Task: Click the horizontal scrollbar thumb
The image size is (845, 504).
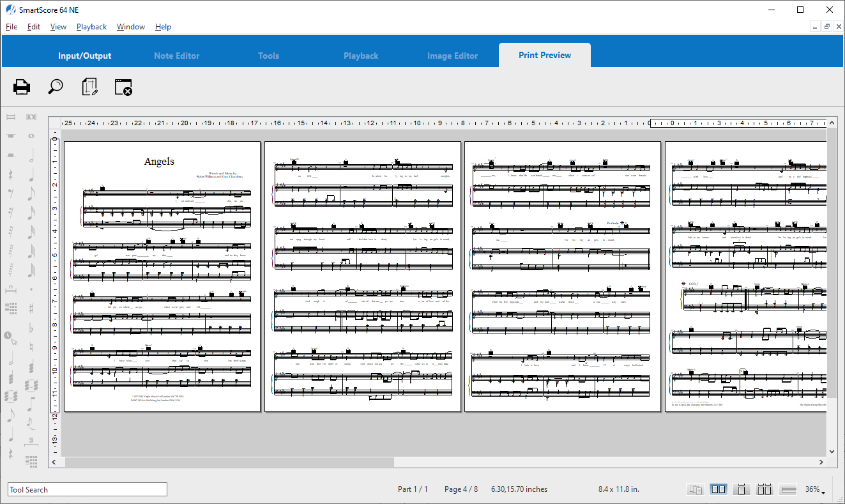Action: point(229,462)
